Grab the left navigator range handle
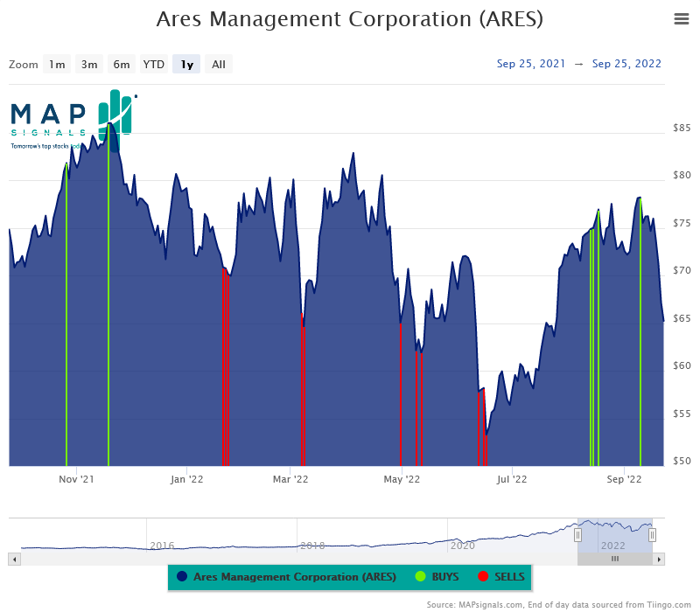Image resolution: width=700 pixels, height=612 pixels. coord(577,535)
